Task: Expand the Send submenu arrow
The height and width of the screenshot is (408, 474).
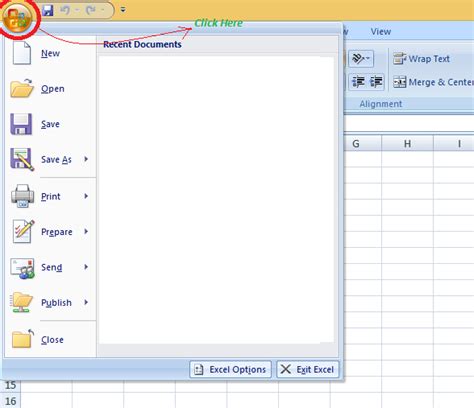Action: pyautogui.click(x=86, y=267)
